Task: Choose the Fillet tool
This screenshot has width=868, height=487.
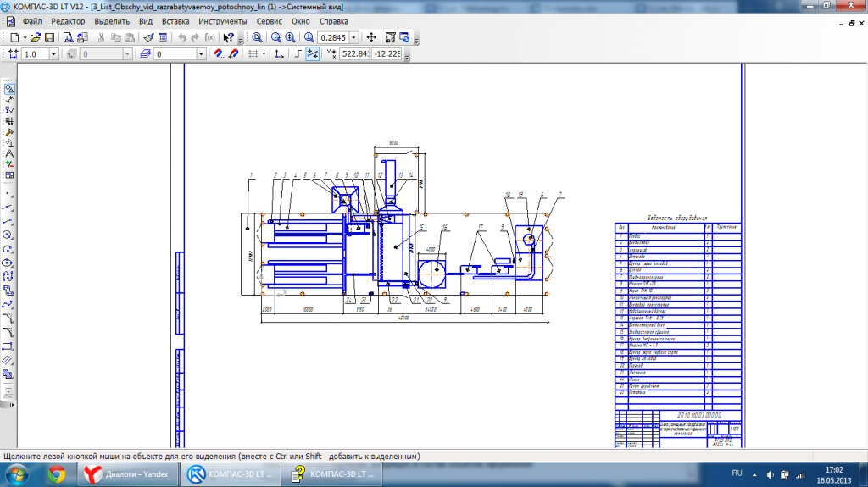Action: (8, 333)
